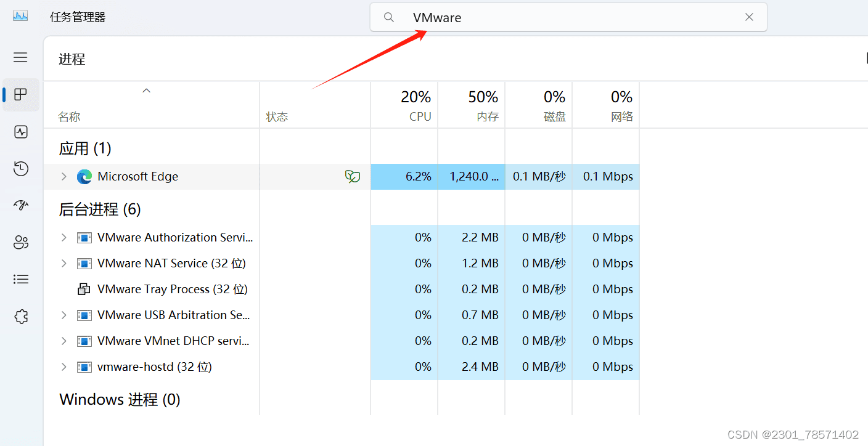Screen dimensions: 868x446
Task: Click the sort arrow above Name column
Action: click(x=146, y=91)
